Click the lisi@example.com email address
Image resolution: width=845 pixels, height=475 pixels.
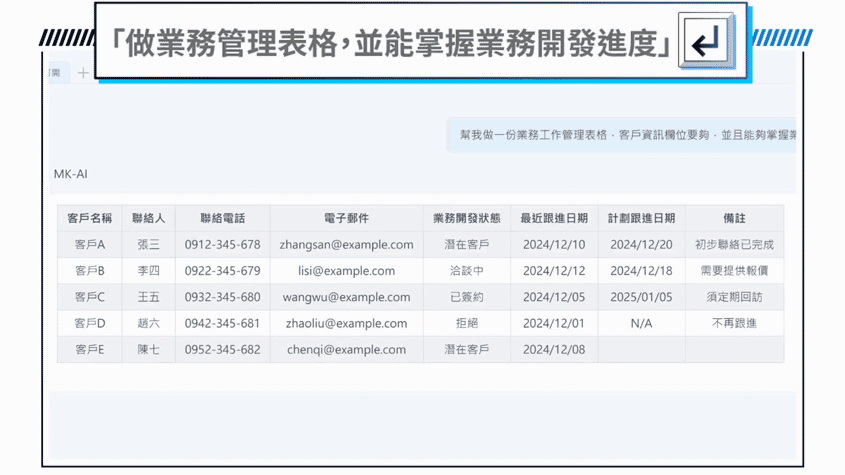point(346,271)
